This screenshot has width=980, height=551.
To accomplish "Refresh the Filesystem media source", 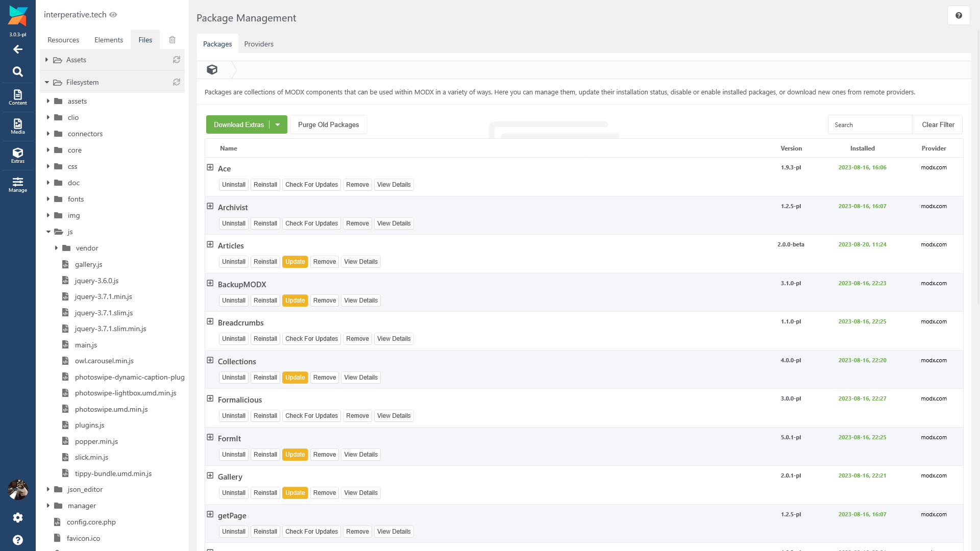I will 177,82.
